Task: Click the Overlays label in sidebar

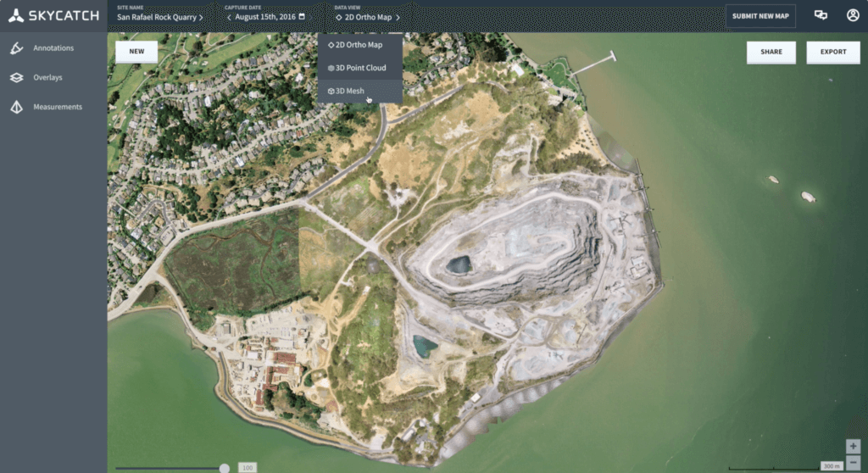Action: [47, 77]
